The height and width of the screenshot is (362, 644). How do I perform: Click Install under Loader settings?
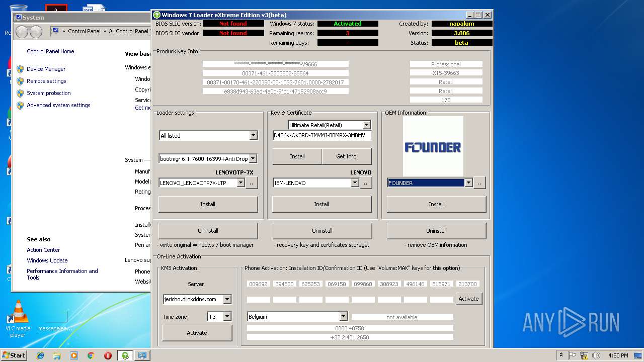(x=208, y=204)
